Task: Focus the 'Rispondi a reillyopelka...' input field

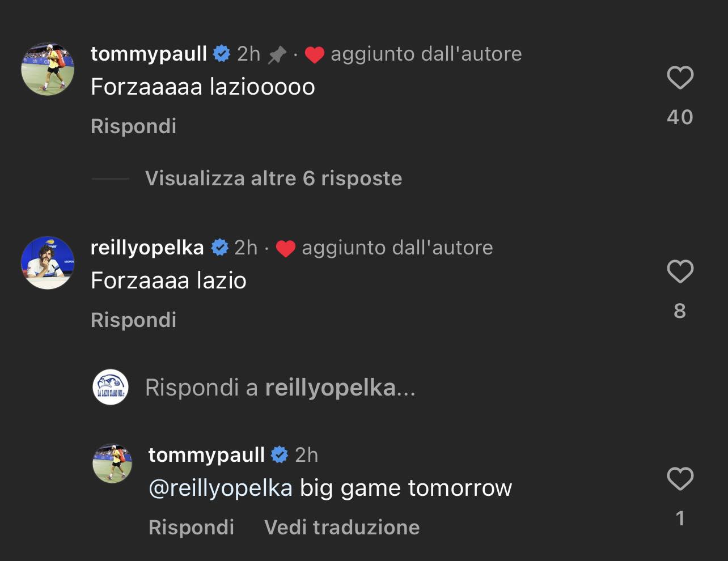Action: (x=340, y=388)
